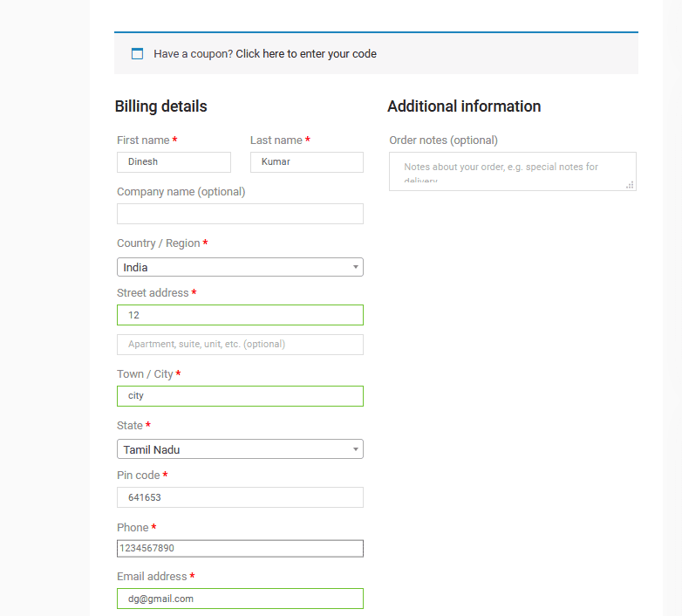Focus the First name field containing Dinesh
Viewport: 682px width, 616px height.
coord(174,162)
